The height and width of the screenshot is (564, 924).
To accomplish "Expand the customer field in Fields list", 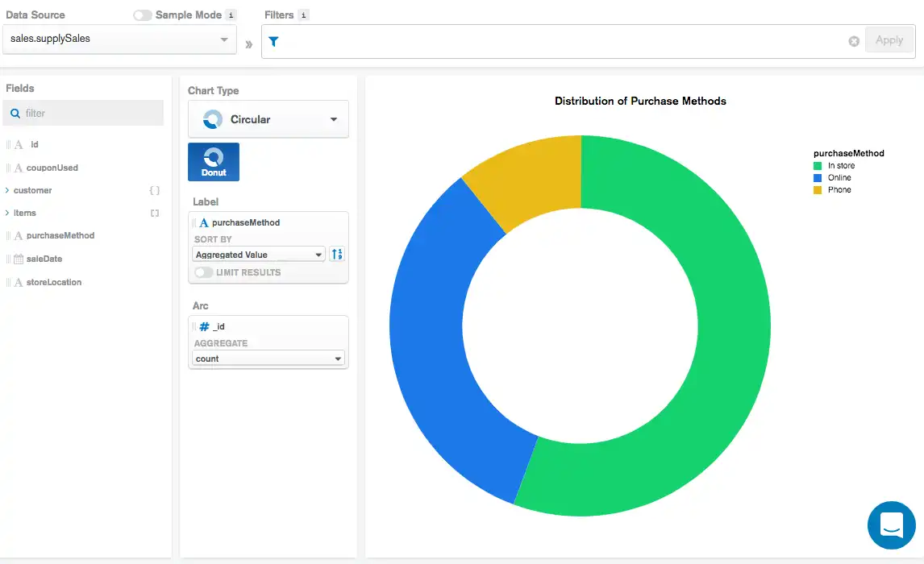I will [x=7, y=189].
